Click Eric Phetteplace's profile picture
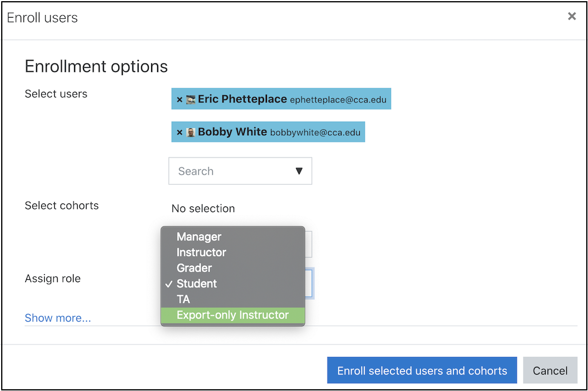Viewport: 588px width, 391px height. click(191, 100)
